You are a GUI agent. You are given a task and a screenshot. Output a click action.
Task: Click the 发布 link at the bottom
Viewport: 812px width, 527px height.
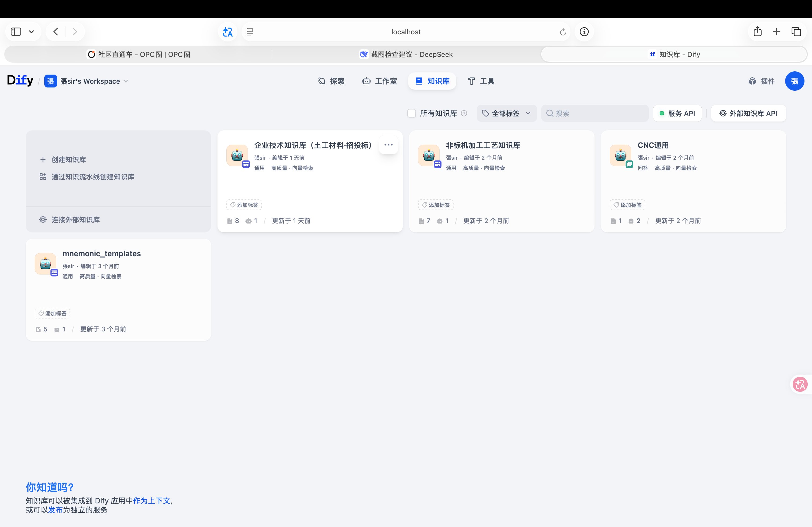pos(55,510)
